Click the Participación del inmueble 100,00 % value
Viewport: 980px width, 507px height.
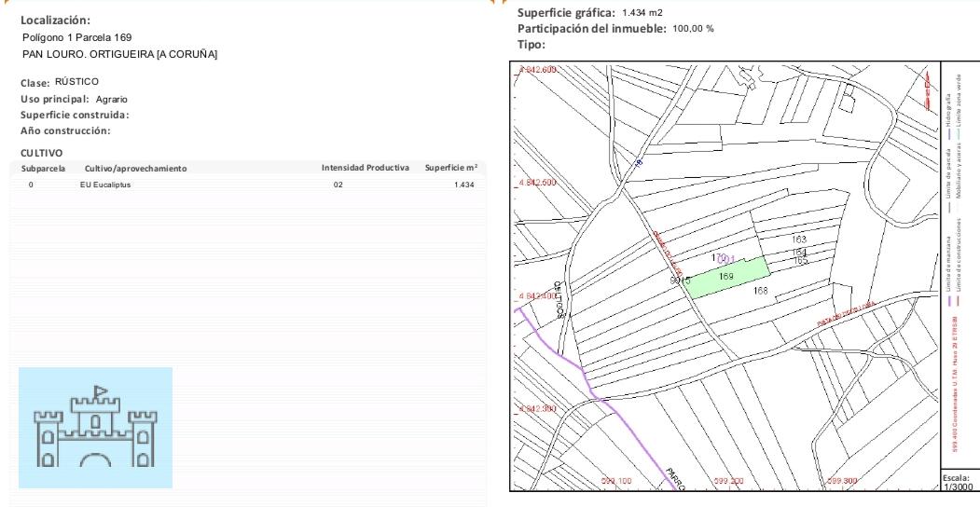[693, 28]
